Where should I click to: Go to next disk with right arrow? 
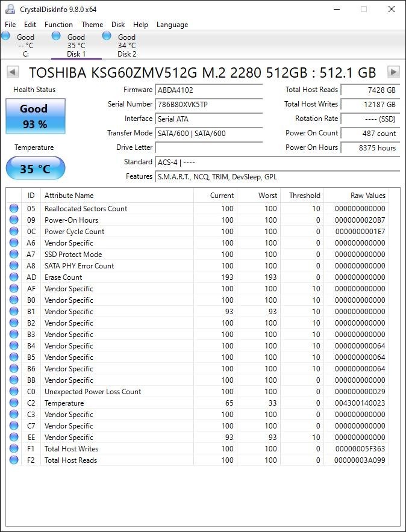point(393,72)
